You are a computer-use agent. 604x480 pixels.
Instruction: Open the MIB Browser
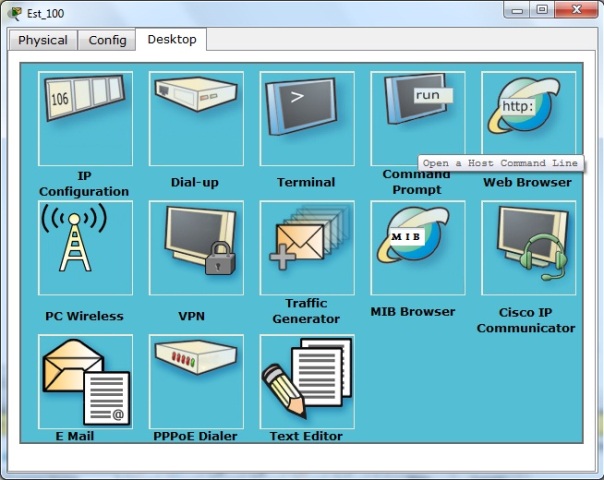tap(417, 247)
